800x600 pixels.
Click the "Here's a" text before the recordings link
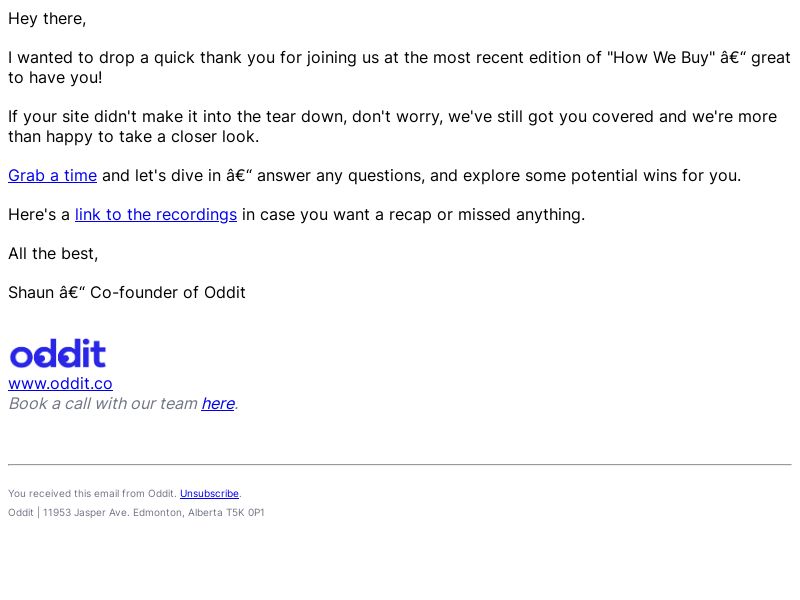[x=39, y=215]
